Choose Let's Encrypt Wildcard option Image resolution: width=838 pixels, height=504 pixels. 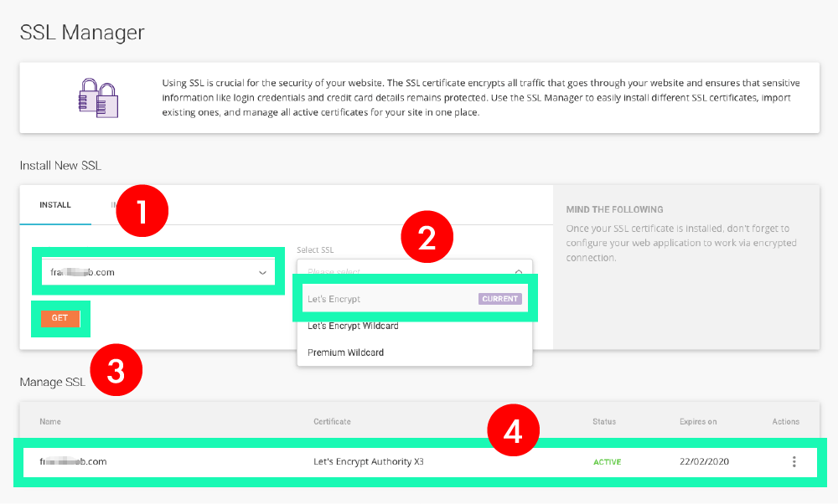415,326
